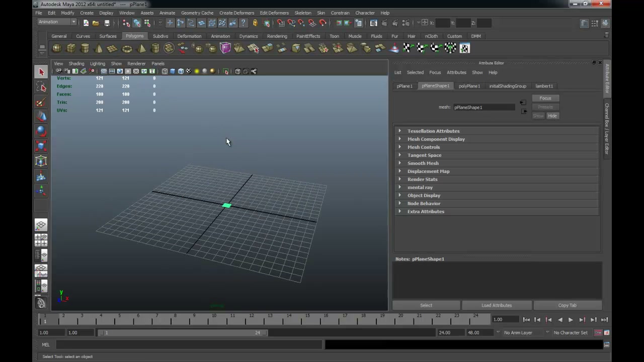
Task: Click the play forwards button
Action: (x=571, y=320)
